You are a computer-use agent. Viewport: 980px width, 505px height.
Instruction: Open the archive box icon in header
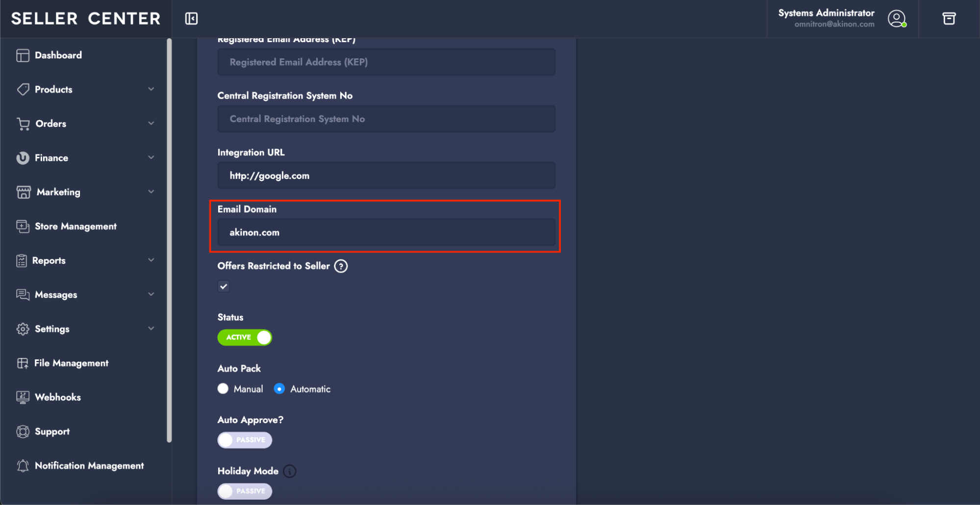click(949, 19)
